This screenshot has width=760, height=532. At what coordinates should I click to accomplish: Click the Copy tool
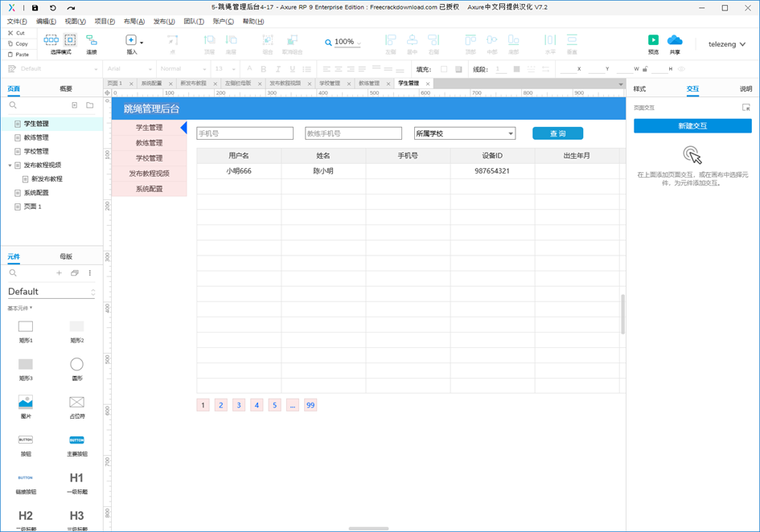click(18, 43)
